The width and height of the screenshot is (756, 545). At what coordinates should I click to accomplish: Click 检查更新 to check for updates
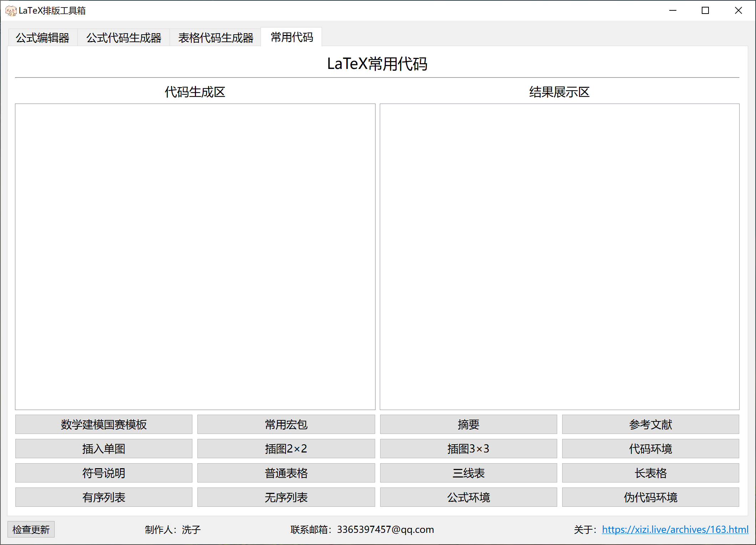point(31,529)
